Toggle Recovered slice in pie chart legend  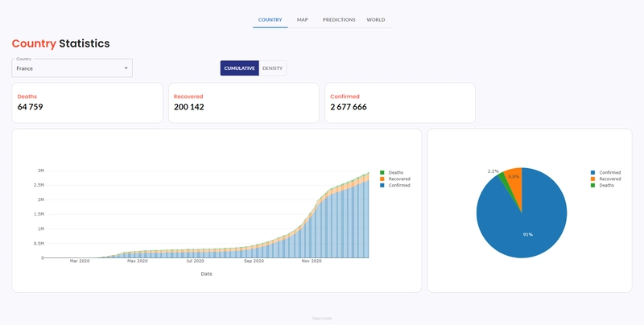click(606, 179)
